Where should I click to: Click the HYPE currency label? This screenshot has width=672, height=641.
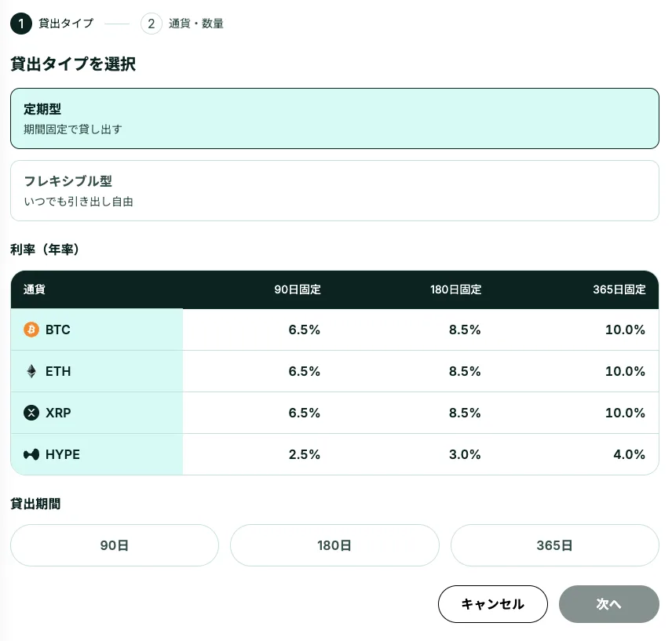(x=63, y=454)
